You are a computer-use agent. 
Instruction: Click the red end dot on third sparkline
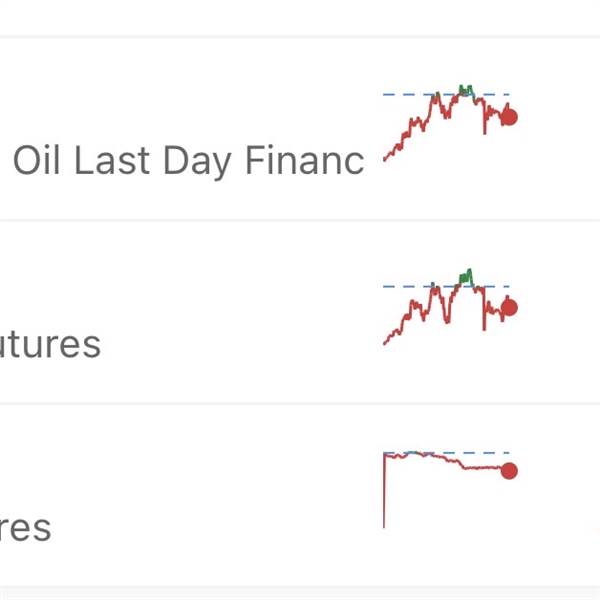click(508, 471)
